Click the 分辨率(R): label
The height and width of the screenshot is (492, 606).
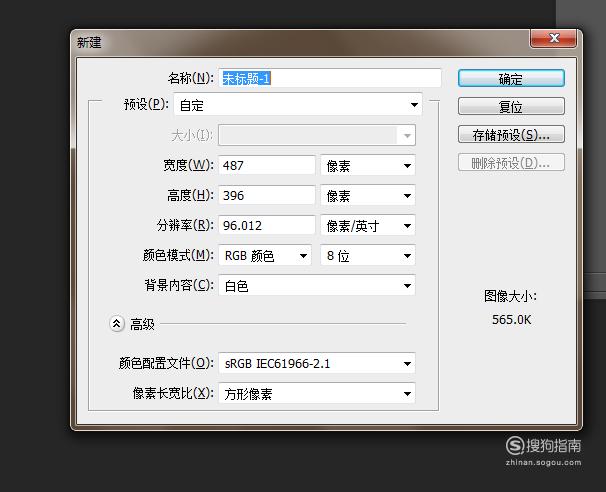[185, 225]
